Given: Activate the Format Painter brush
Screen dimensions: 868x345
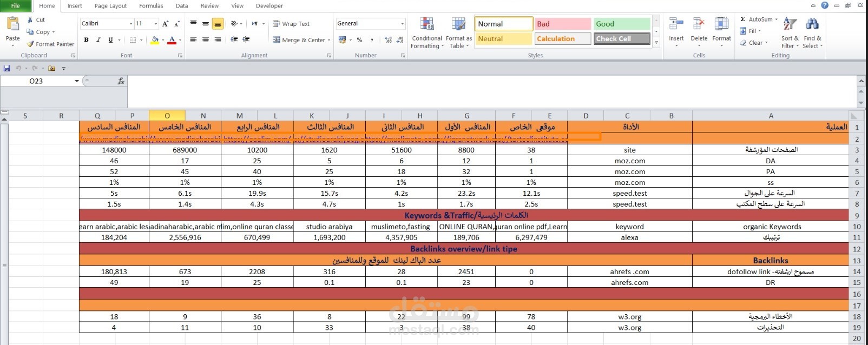Looking at the screenshot, I should click(x=30, y=44).
